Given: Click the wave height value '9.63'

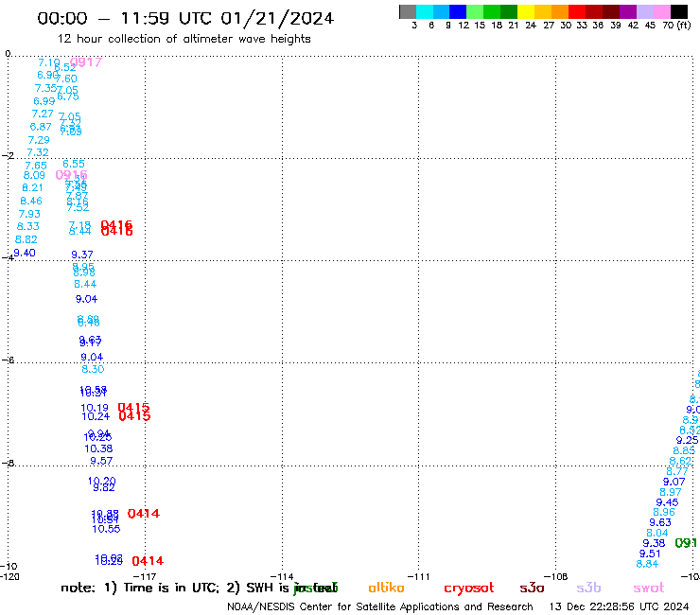Looking at the screenshot, I should coord(660,522).
